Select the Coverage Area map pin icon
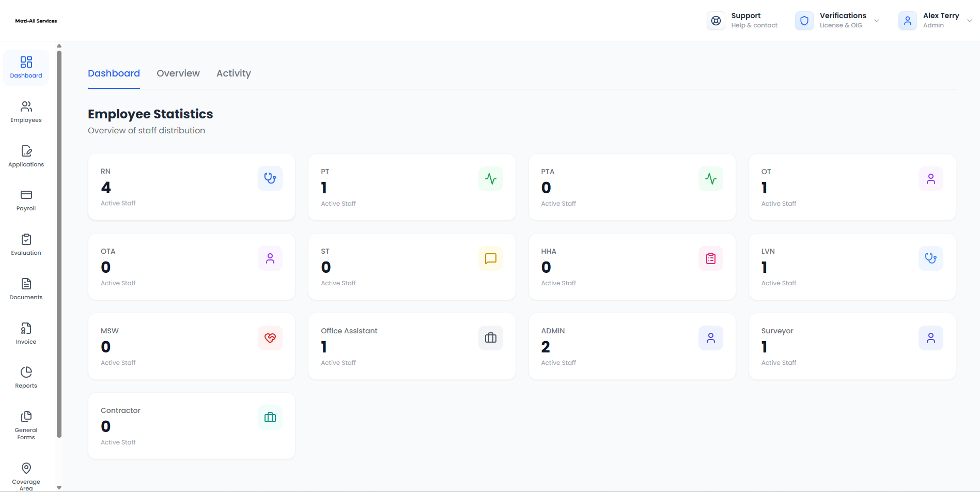Image resolution: width=980 pixels, height=492 pixels. point(26,468)
